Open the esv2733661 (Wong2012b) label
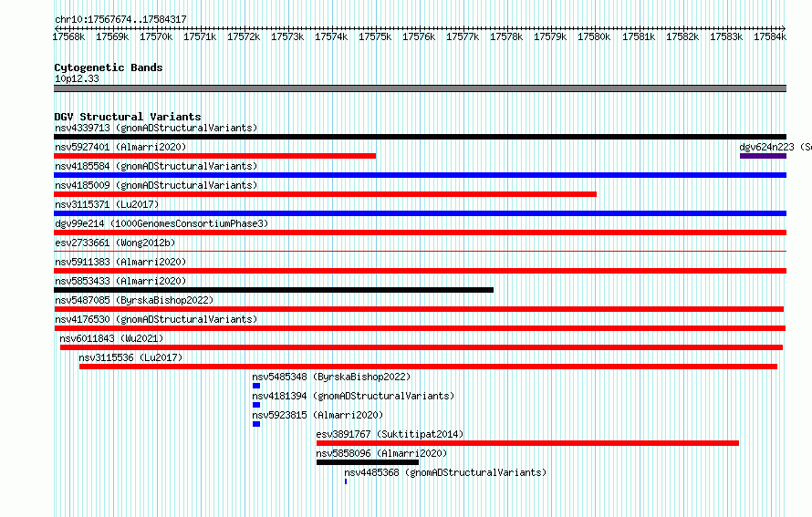 click(115, 243)
